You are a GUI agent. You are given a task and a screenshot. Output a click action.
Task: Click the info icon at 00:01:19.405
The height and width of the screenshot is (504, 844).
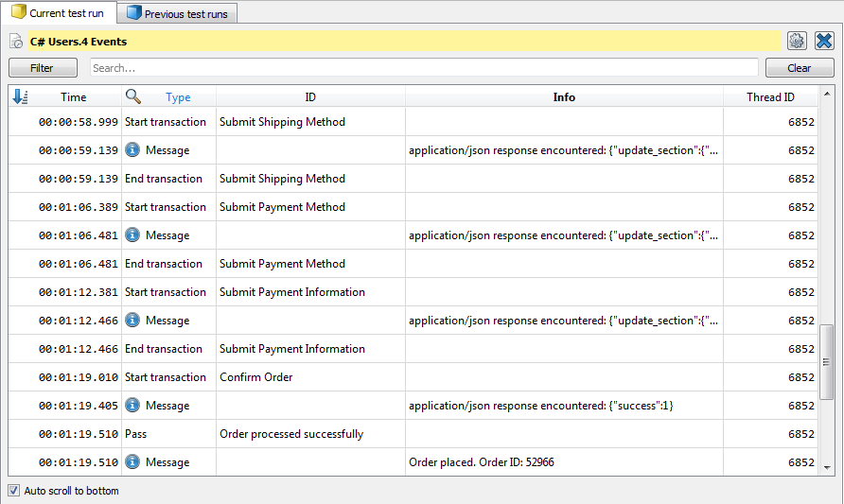[x=132, y=406]
